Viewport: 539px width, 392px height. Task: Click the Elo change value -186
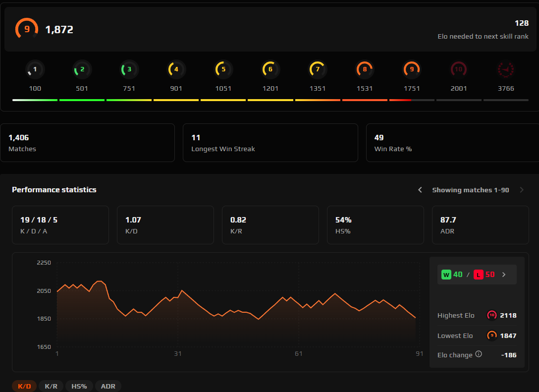[x=509, y=355]
